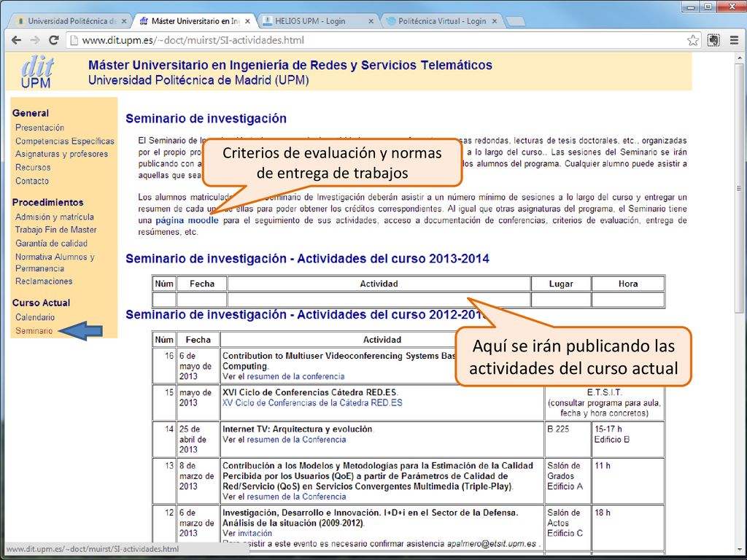Open the Ver invitación link
The height and width of the screenshot is (560, 747).
255,533
